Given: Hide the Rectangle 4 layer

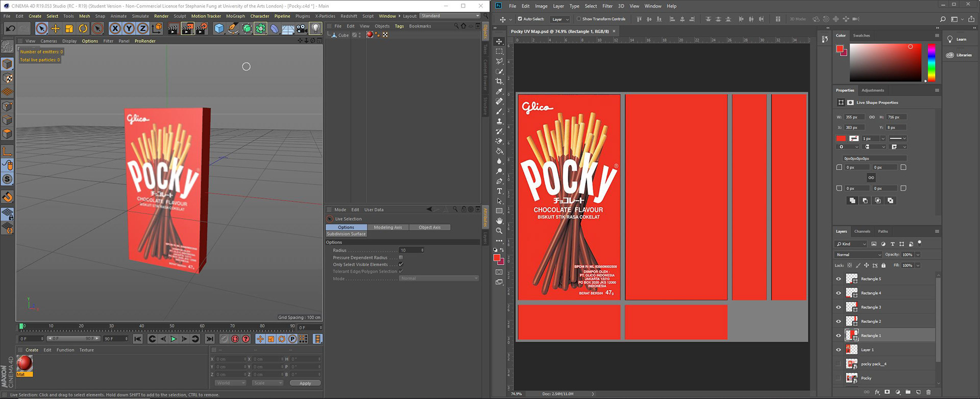Looking at the screenshot, I should click(x=838, y=293).
